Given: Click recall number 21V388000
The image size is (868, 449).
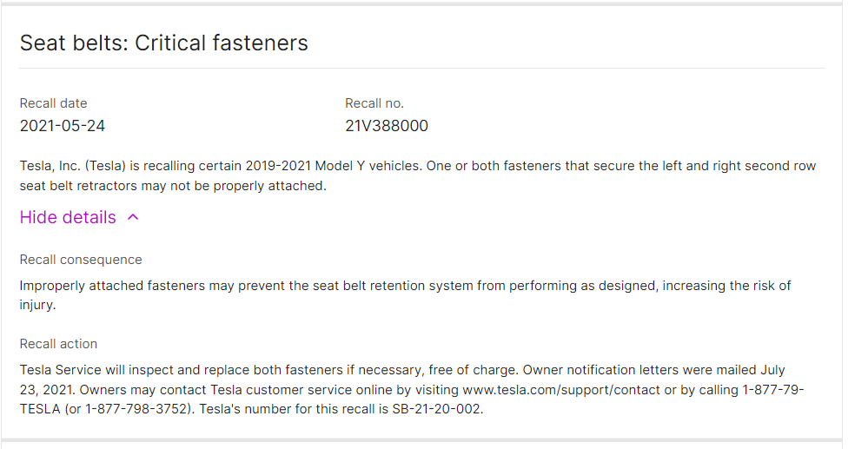Looking at the screenshot, I should click(x=387, y=126).
